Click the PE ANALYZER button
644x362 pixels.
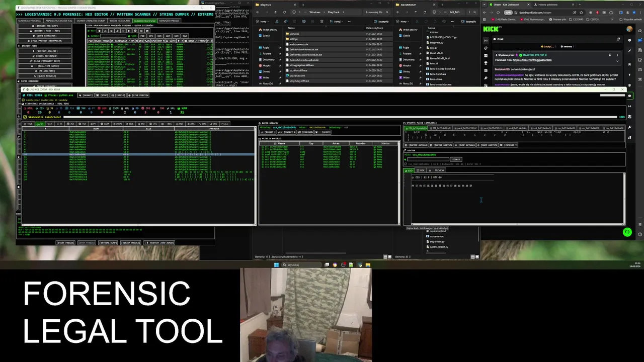tap(45, 71)
